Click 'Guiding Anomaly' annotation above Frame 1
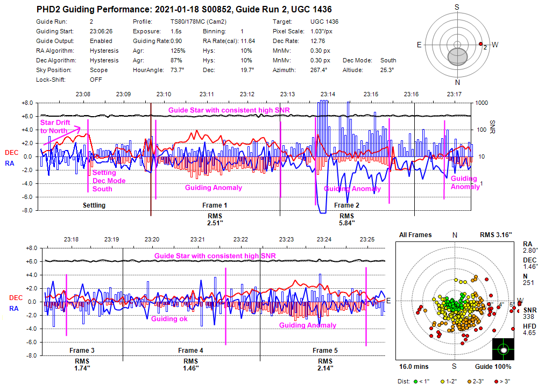Viewport: 538px width, 392px height. [x=214, y=188]
